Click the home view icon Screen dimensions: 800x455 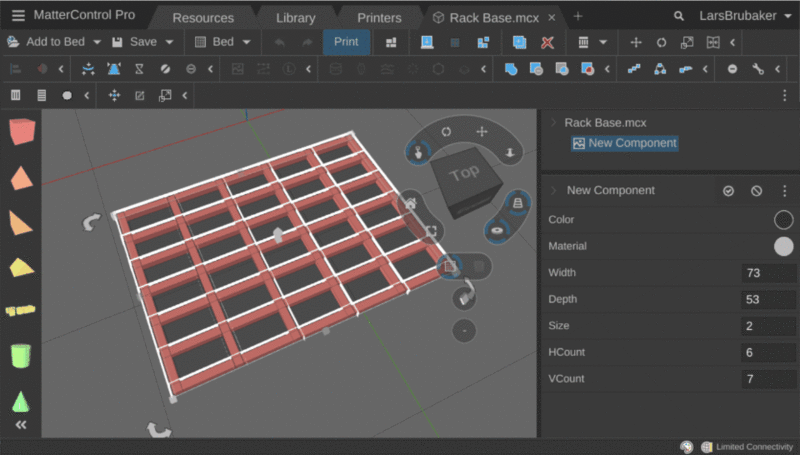tap(411, 205)
